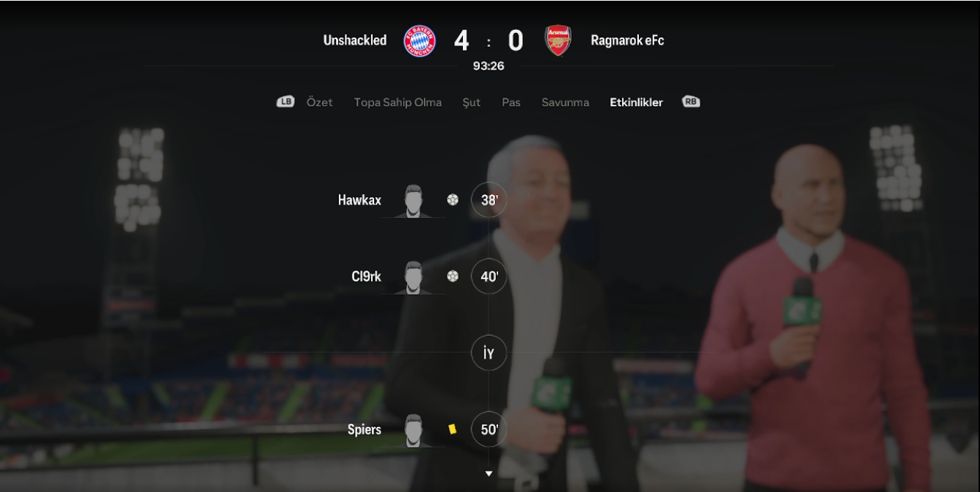The height and width of the screenshot is (492, 980).
Task: Click the goal ball icon beside Cl9rk
Action: pos(453,276)
